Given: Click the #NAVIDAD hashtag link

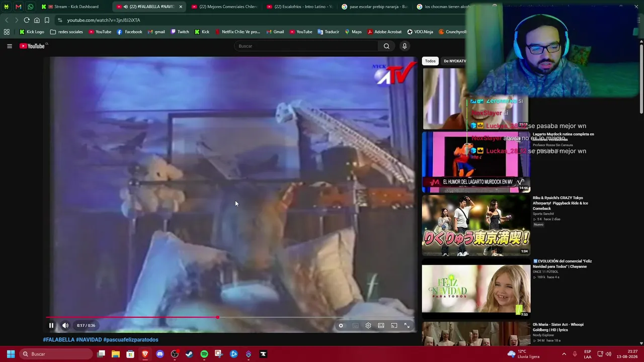Looking at the screenshot, I should pos(89,340).
